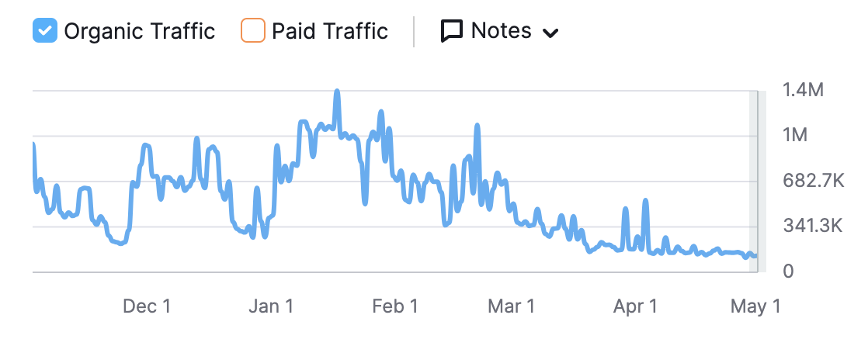Click the Mar 1 axis label
Viewport: 868px width, 346px height.
pos(512,306)
